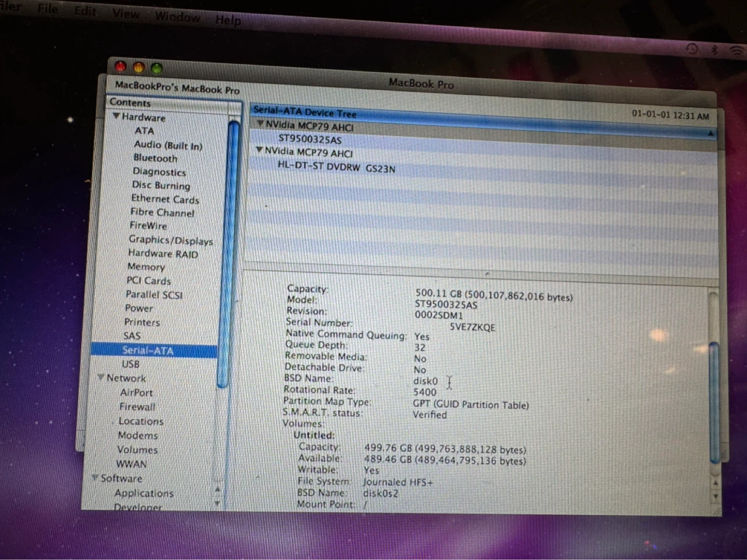Select the HL-DT-ST DVDRW GS23N device
The height and width of the screenshot is (560, 747).
[336, 166]
